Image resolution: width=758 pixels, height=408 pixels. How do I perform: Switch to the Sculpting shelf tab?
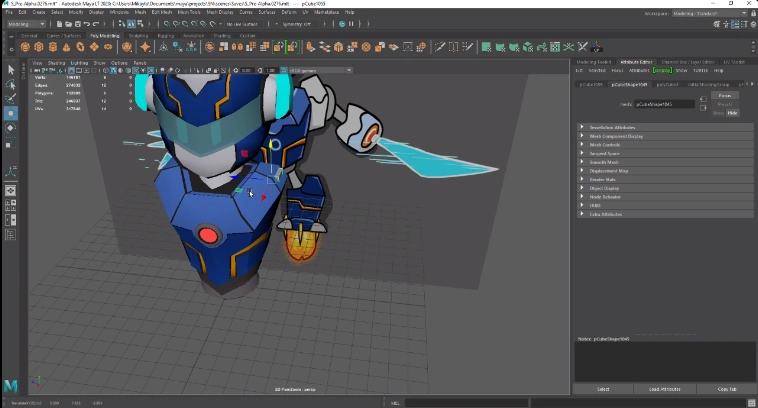coord(138,35)
